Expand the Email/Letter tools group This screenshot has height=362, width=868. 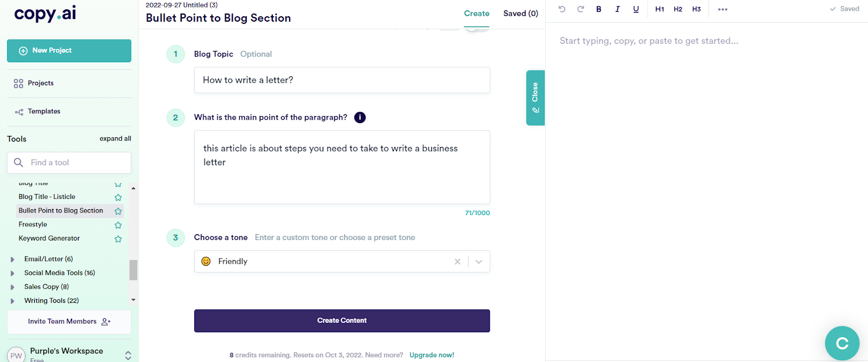point(12,260)
